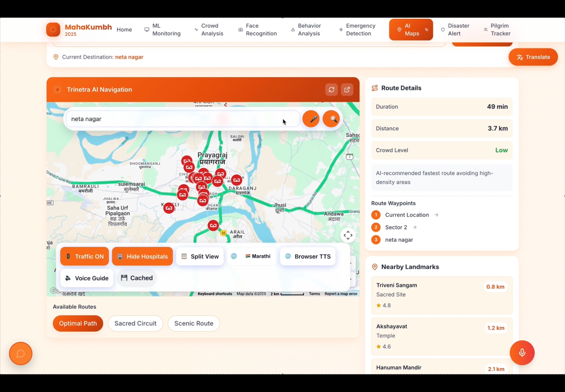
Task: Open Disaster Alert page
Action: (455, 30)
